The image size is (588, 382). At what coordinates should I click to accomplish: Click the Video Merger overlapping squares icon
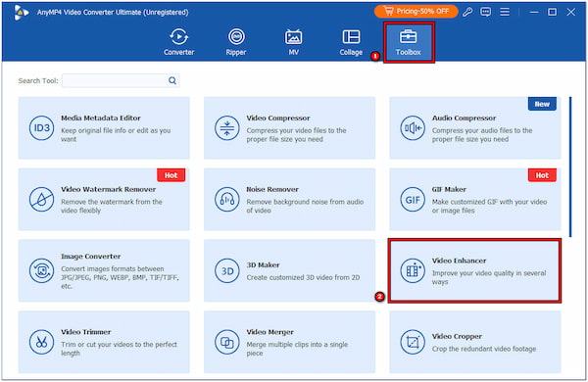227,342
